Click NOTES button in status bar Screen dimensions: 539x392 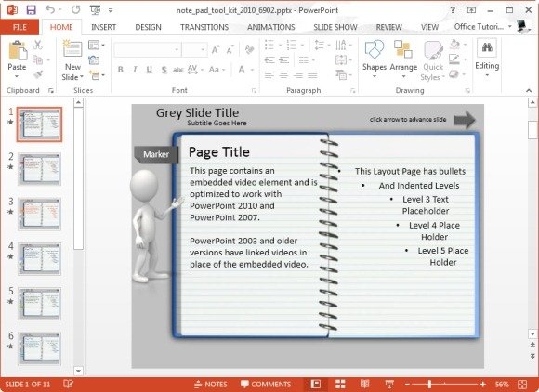[211, 384]
